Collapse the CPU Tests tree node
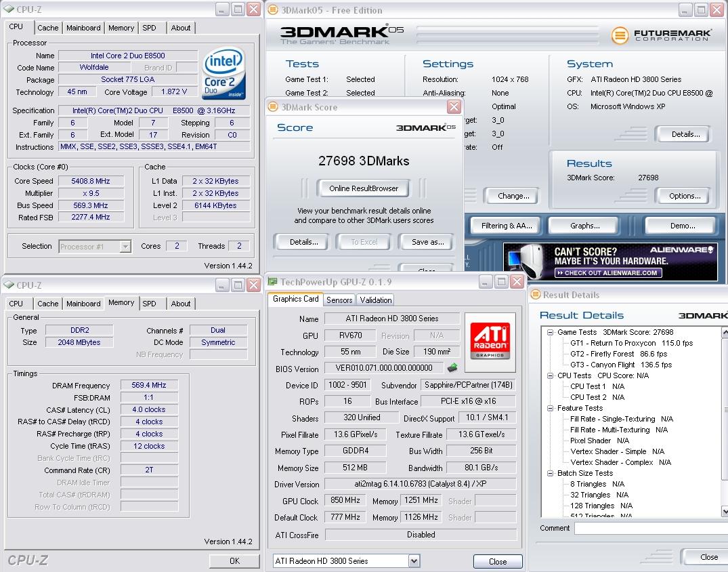728x572 pixels. tap(550, 375)
